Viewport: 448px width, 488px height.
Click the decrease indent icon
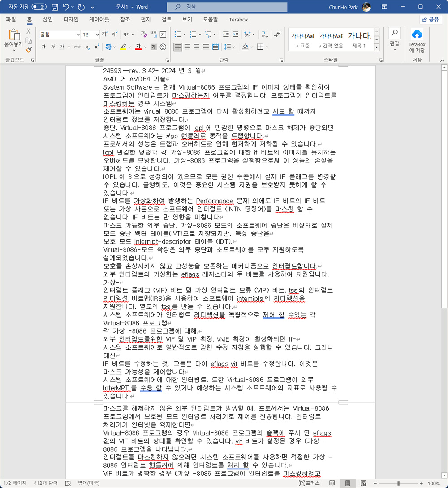(x=226, y=34)
